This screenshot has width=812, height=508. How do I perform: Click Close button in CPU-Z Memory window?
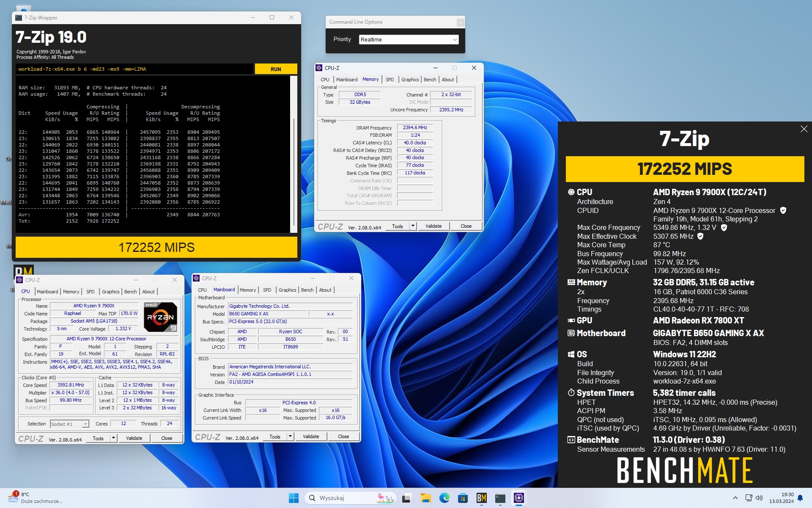[466, 226]
